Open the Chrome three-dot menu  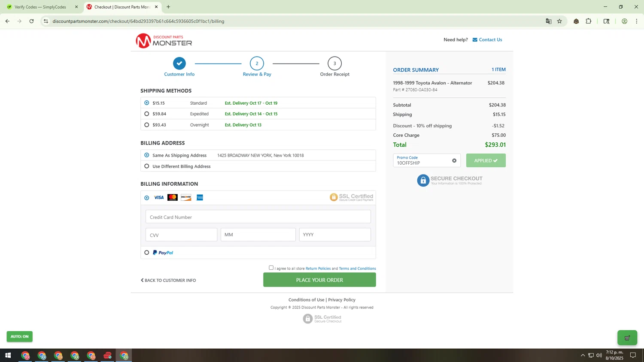637,21
